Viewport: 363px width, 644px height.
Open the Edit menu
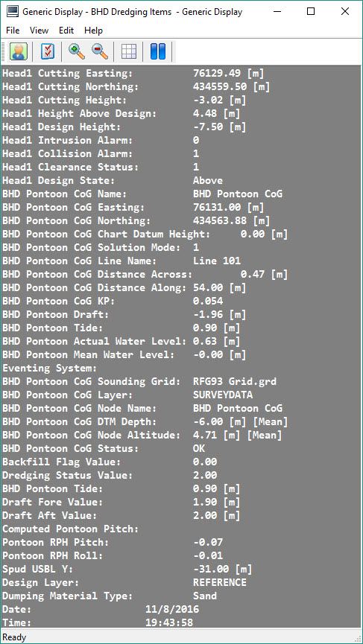[x=66, y=31]
